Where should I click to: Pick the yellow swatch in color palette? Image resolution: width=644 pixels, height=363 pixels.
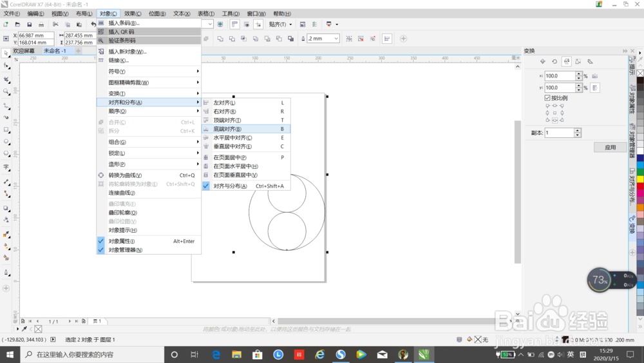(640, 179)
